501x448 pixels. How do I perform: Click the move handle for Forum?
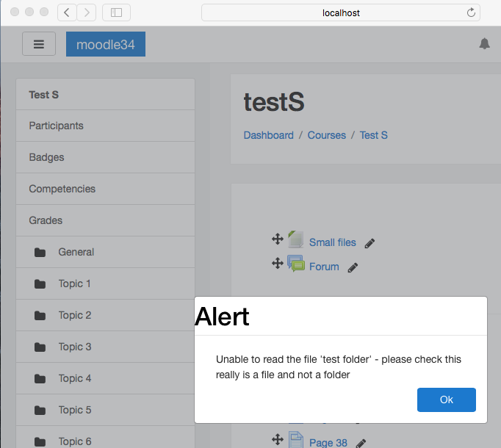pyautogui.click(x=278, y=264)
